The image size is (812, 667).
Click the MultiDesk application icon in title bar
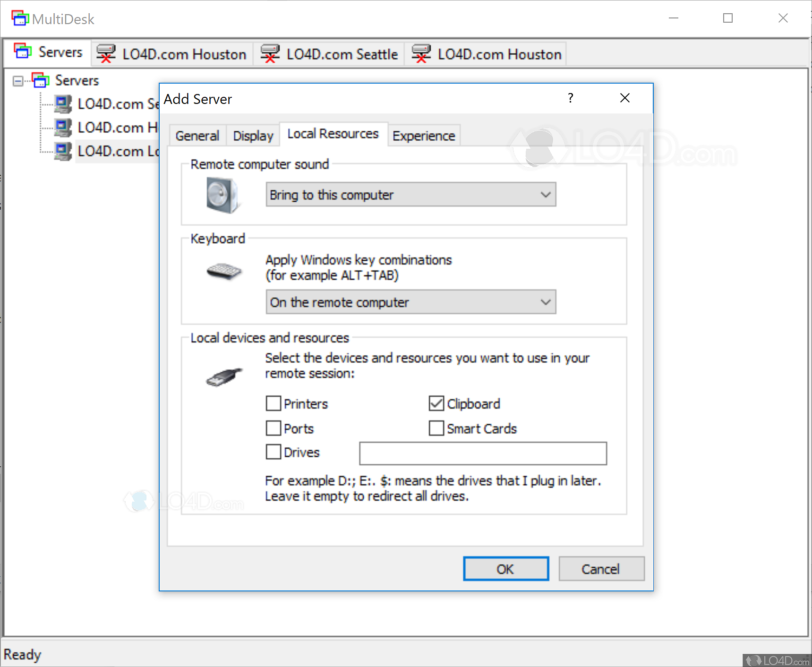[x=20, y=18]
